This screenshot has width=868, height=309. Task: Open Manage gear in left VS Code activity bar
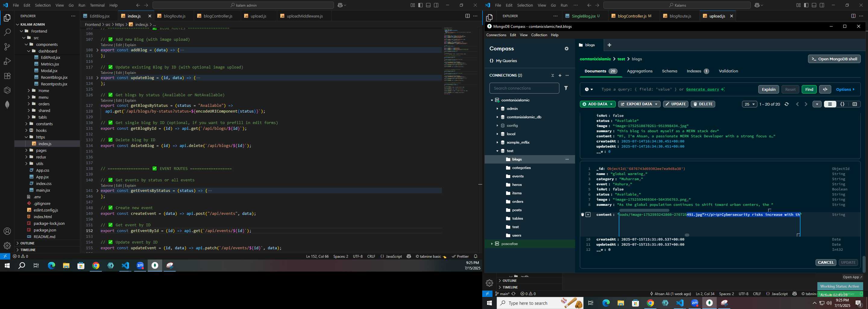click(x=7, y=246)
